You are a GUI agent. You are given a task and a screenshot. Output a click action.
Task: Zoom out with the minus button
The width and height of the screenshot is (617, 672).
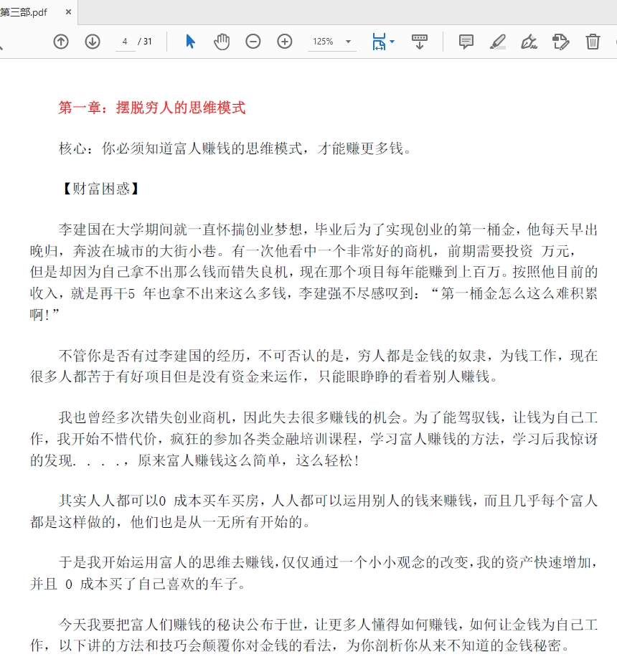pyautogui.click(x=253, y=42)
